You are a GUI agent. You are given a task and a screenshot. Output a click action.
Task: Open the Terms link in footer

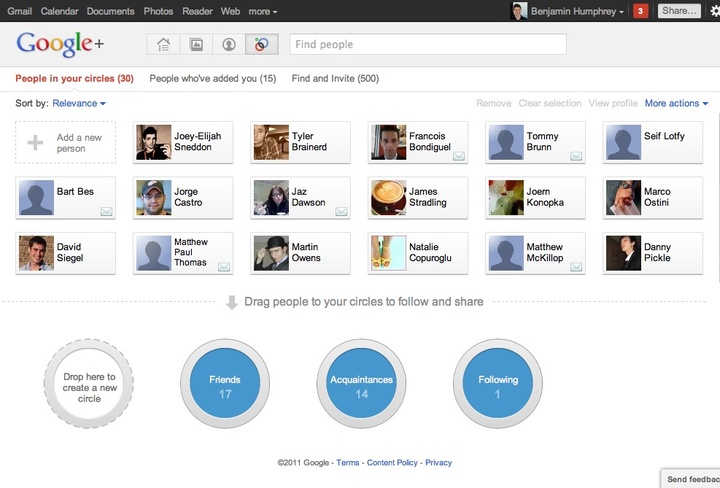click(348, 463)
